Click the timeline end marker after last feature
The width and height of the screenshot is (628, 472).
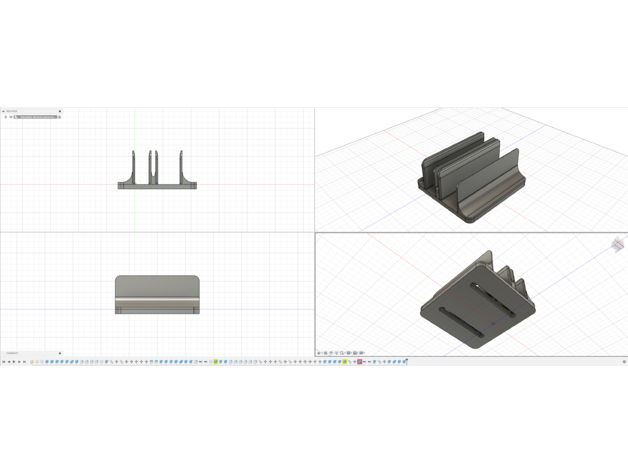pos(406,362)
